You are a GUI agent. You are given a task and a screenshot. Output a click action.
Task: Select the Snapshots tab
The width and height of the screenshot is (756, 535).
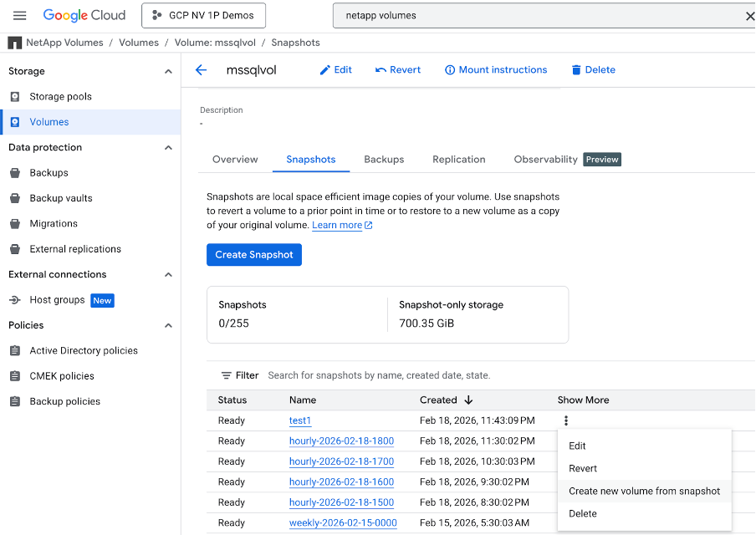click(x=311, y=160)
